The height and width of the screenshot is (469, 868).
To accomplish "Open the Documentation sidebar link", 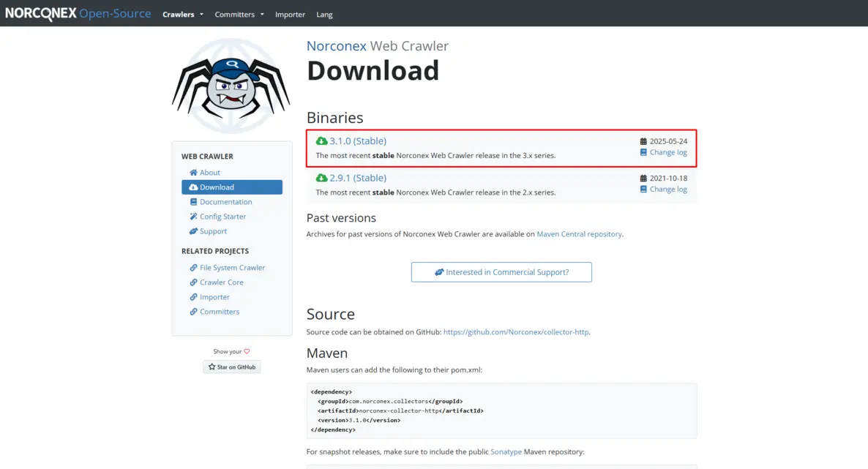I will [x=226, y=202].
